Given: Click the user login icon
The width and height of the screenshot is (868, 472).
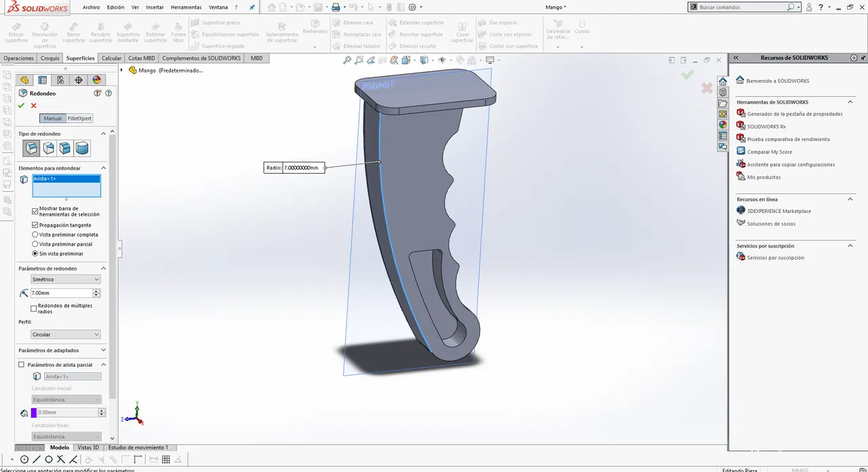Looking at the screenshot, I should point(809,7).
